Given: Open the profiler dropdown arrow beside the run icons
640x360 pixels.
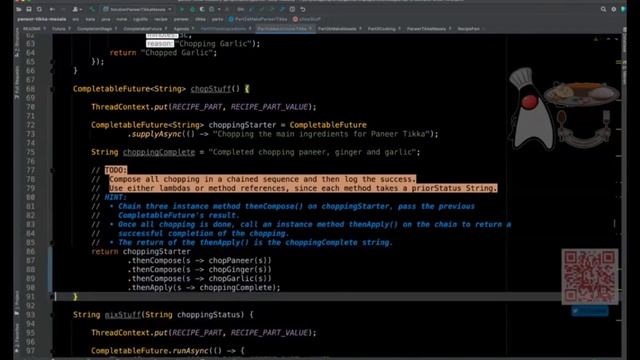Looking at the screenshot, I should pyautogui.click(x=219, y=9).
